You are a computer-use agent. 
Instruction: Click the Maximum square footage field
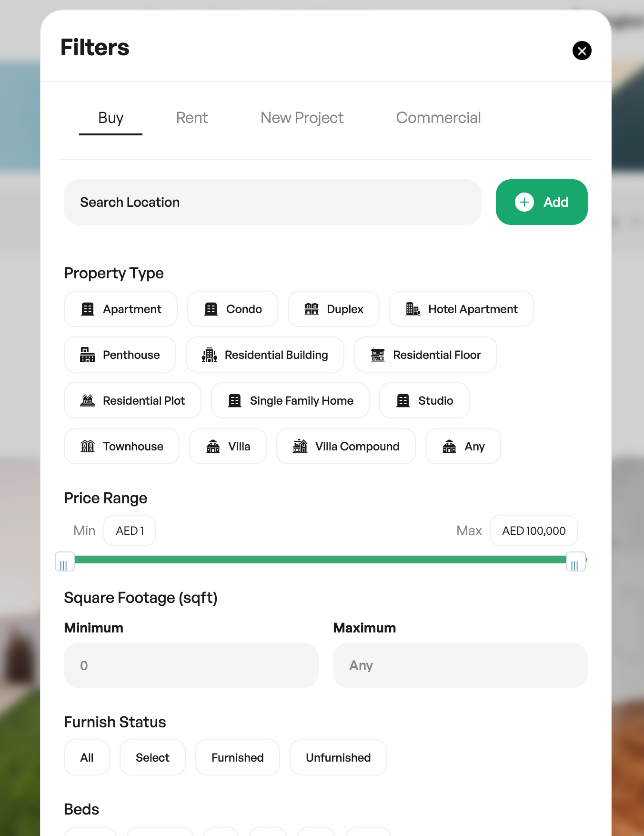click(460, 665)
